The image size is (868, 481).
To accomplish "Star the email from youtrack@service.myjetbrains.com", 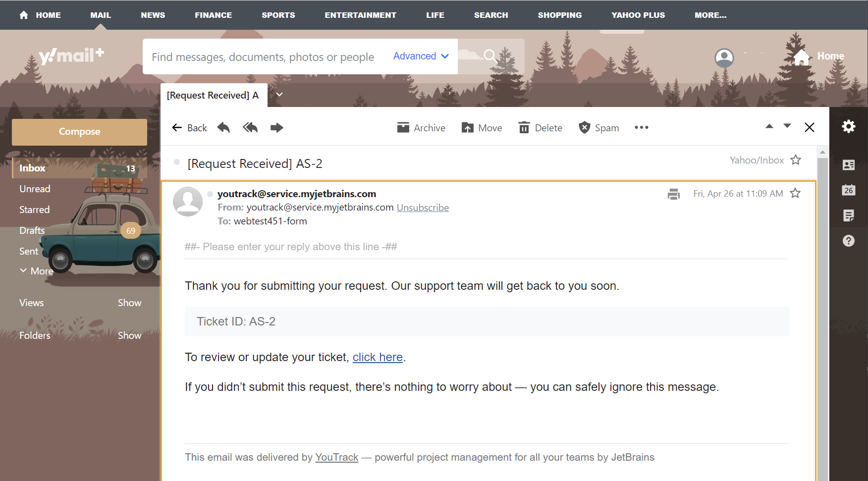I will click(x=795, y=194).
